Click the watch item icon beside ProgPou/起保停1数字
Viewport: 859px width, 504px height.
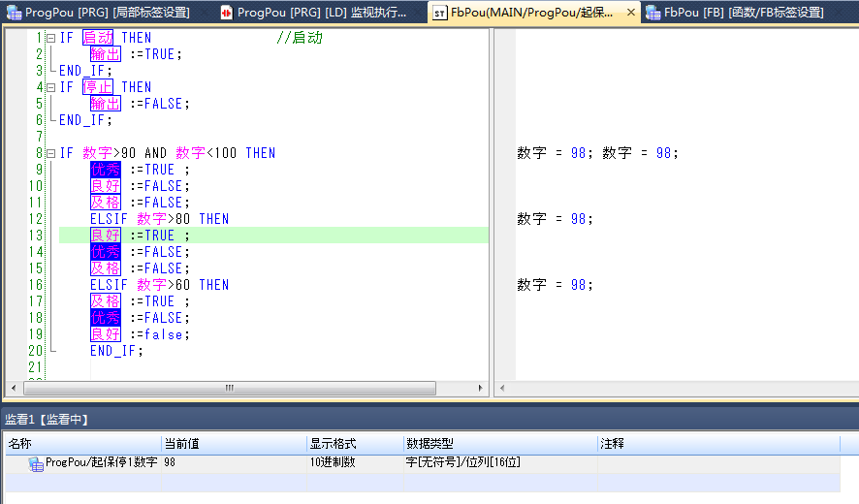(x=36, y=463)
